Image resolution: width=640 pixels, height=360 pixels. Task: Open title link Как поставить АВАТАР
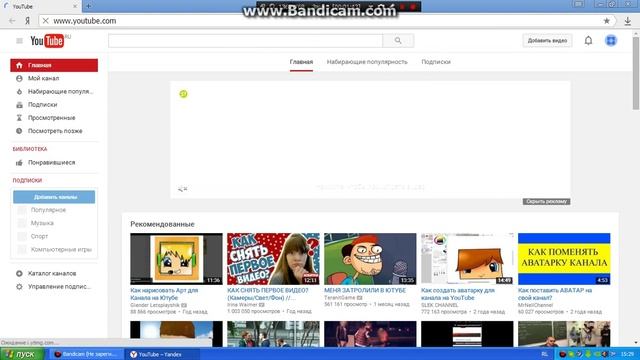click(555, 294)
